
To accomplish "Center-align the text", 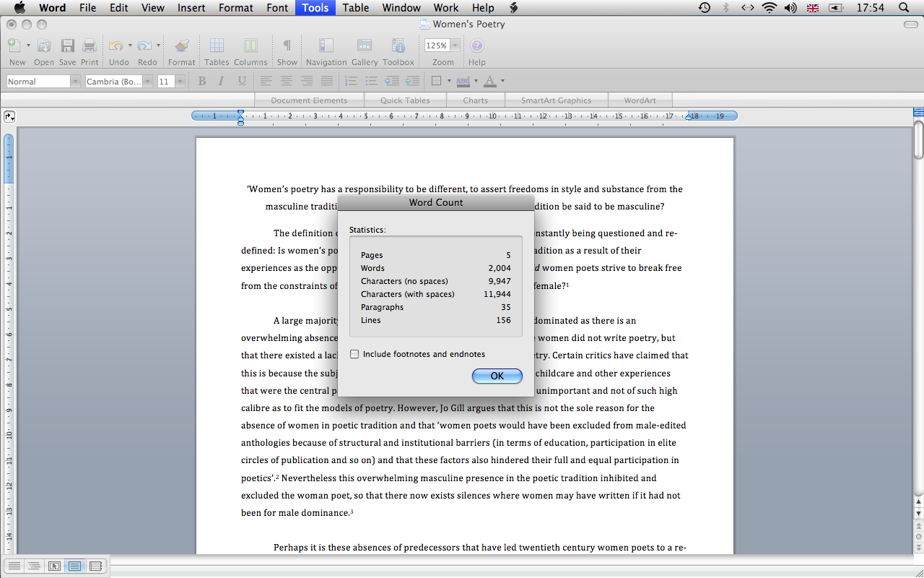I will pos(287,81).
